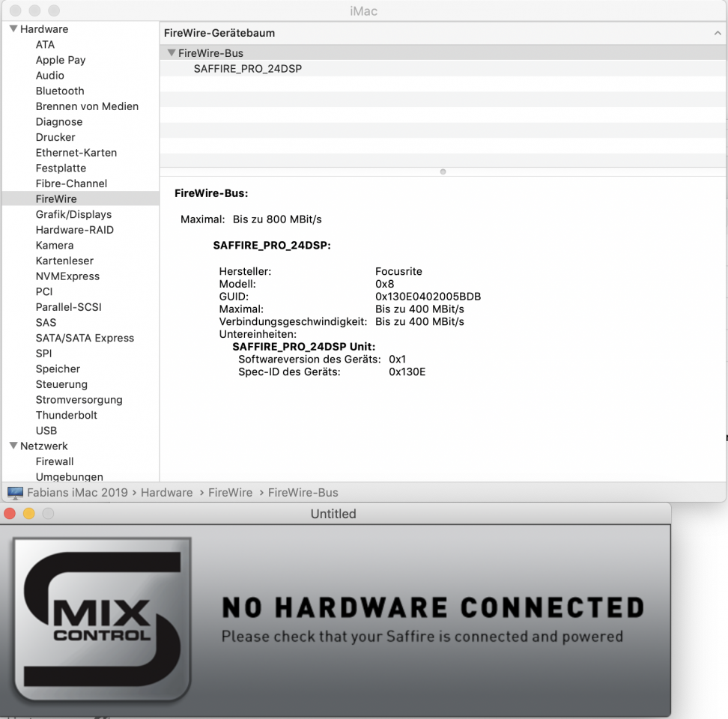
Task: Click the GUID value 0x130E0402005BDB
Action: pyautogui.click(x=428, y=296)
